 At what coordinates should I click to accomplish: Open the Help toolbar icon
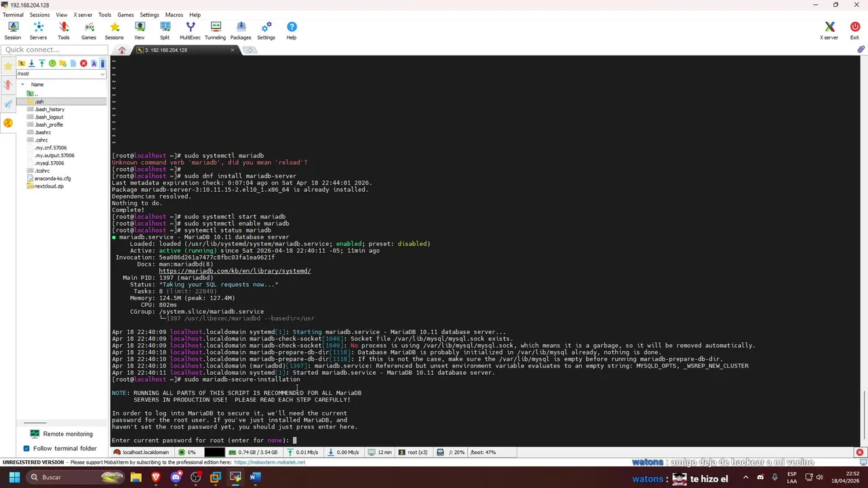[x=292, y=30]
